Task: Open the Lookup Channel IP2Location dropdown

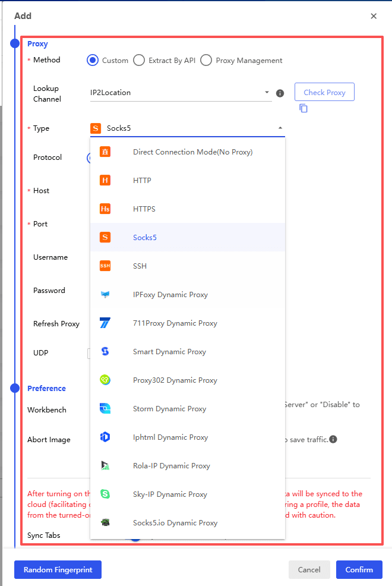Action: tap(181, 93)
